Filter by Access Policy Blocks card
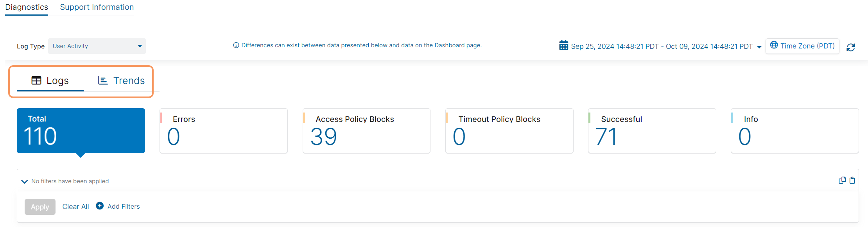This screenshot has width=868, height=227. (366, 130)
